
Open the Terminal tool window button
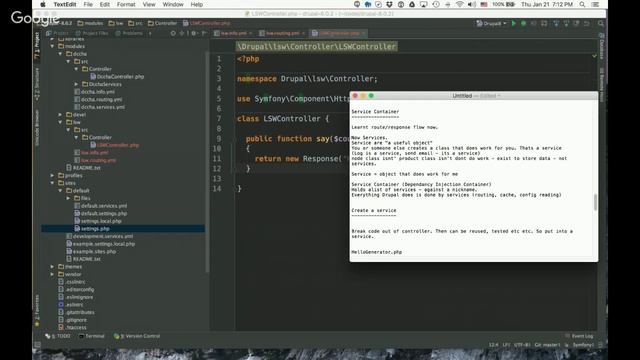point(91,336)
